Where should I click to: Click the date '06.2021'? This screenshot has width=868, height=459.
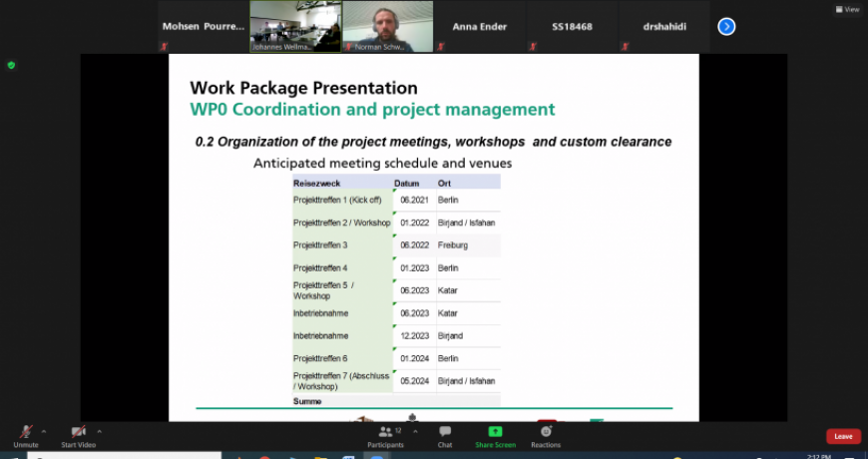[x=415, y=200]
